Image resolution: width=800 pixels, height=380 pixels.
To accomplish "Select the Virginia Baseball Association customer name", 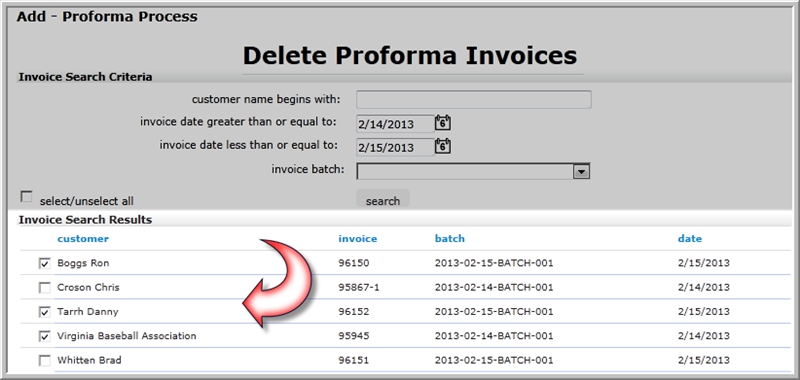I will pos(127,336).
